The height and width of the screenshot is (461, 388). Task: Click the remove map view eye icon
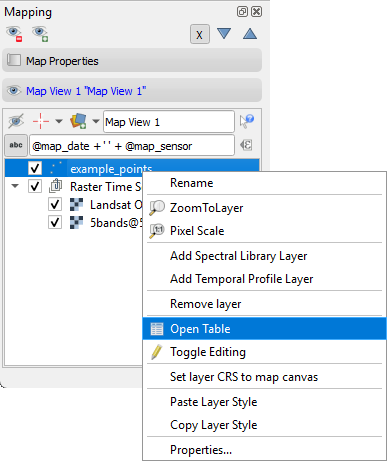14,34
